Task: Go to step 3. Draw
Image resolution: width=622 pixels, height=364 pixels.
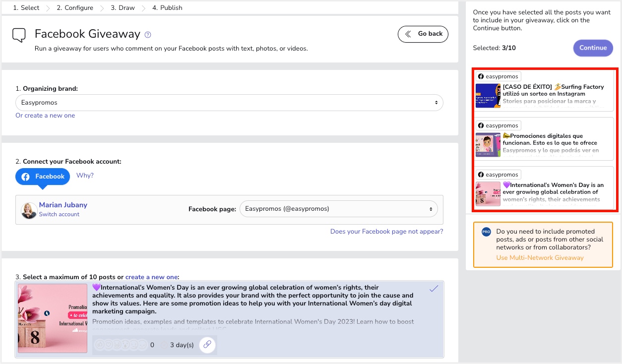Action: click(x=123, y=7)
